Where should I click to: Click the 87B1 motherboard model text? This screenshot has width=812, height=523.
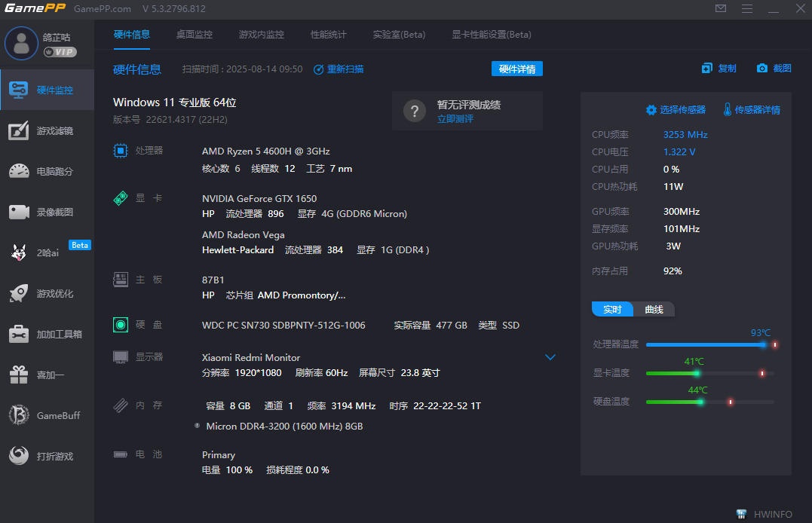tap(213, 280)
